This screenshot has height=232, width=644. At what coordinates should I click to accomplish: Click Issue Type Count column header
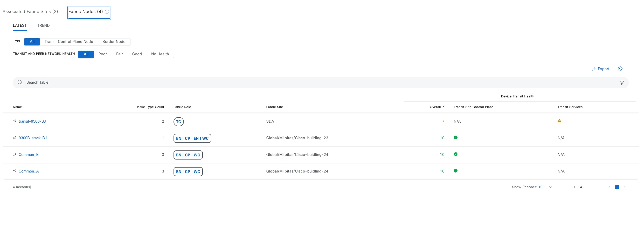point(150,107)
